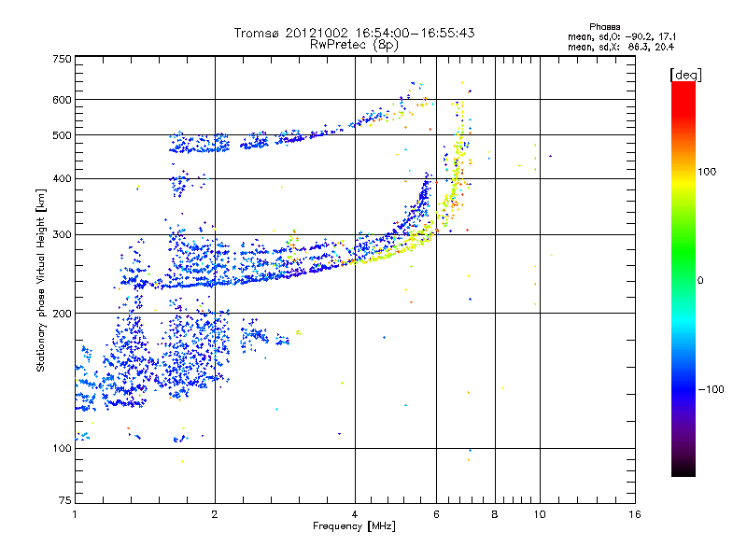Click the x-axis '16' tick label
This screenshot has width=747, height=560.
pos(635,514)
